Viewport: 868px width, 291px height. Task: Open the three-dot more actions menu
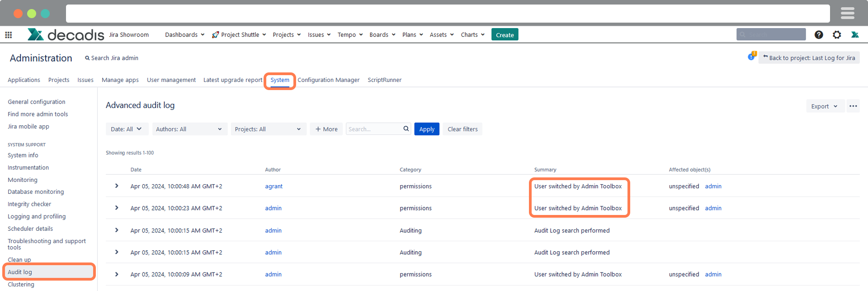pos(853,106)
